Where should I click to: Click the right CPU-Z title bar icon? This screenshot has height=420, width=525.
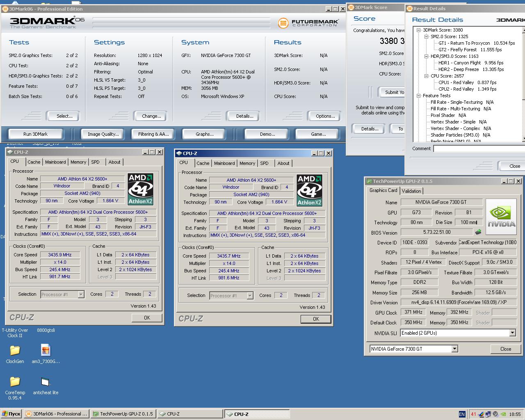coord(179,153)
